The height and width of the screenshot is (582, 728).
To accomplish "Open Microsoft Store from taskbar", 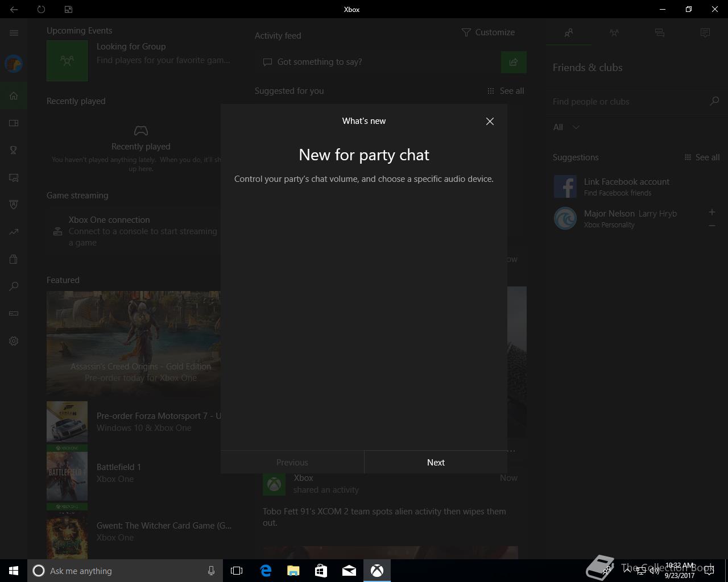I will 321,571.
